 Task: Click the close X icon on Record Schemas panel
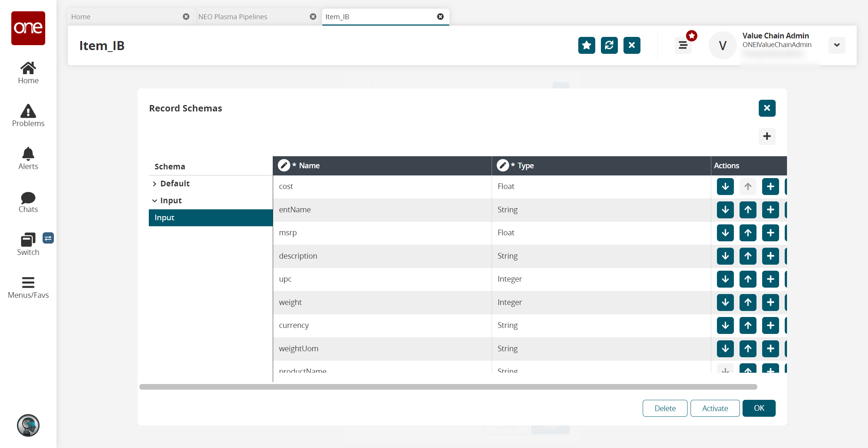767,108
